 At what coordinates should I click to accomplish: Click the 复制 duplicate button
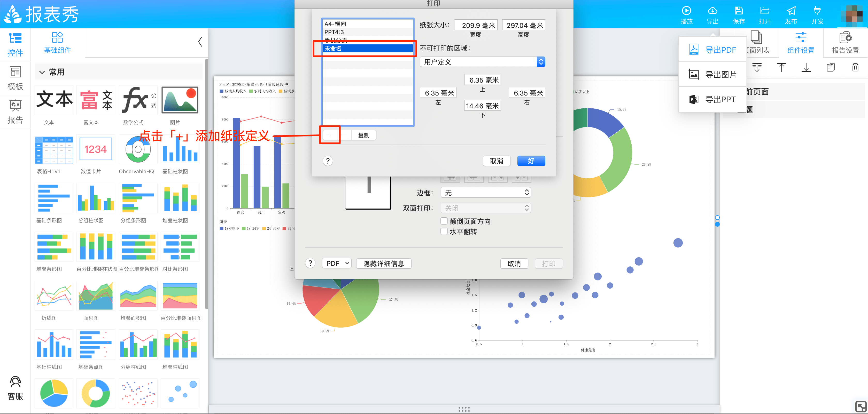(x=363, y=135)
